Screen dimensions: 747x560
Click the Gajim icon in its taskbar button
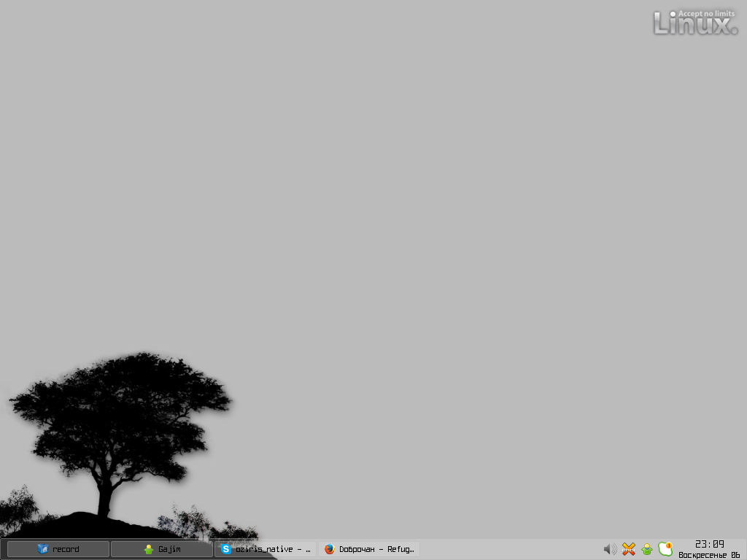tap(149, 549)
